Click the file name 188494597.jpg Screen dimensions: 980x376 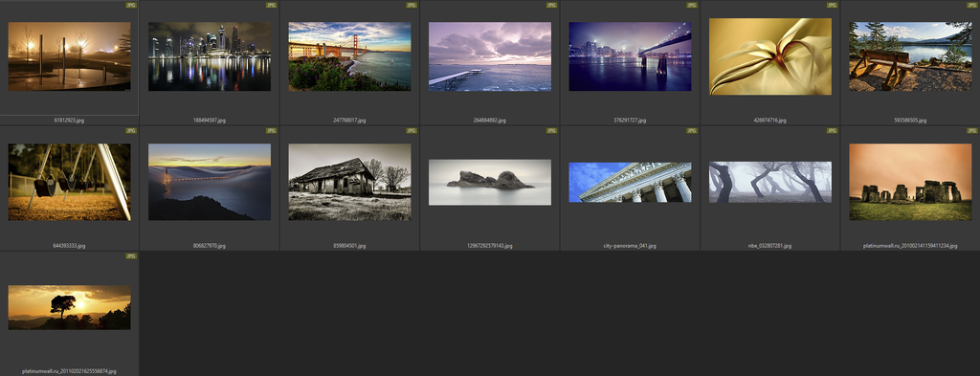[210, 120]
